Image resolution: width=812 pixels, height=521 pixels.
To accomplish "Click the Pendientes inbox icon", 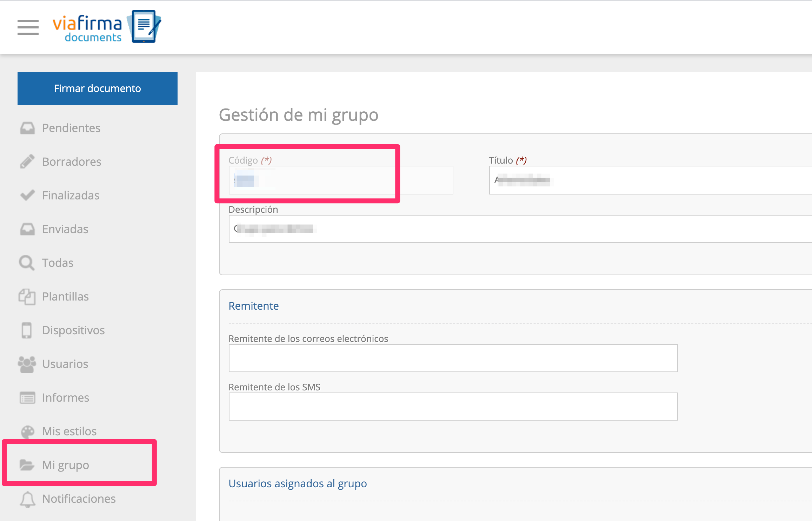I will pyautogui.click(x=27, y=128).
